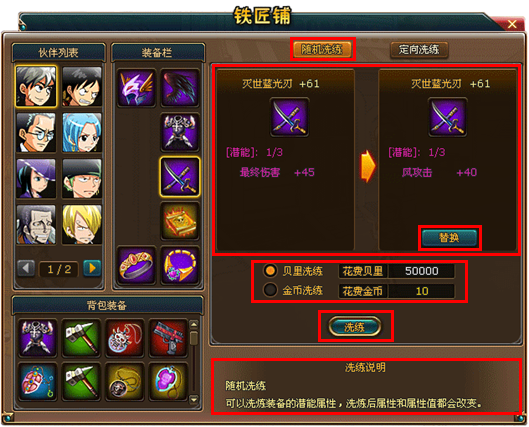The image size is (529, 427).
Task: Select the dark feather wings equipment icon
Action: (x=179, y=88)
